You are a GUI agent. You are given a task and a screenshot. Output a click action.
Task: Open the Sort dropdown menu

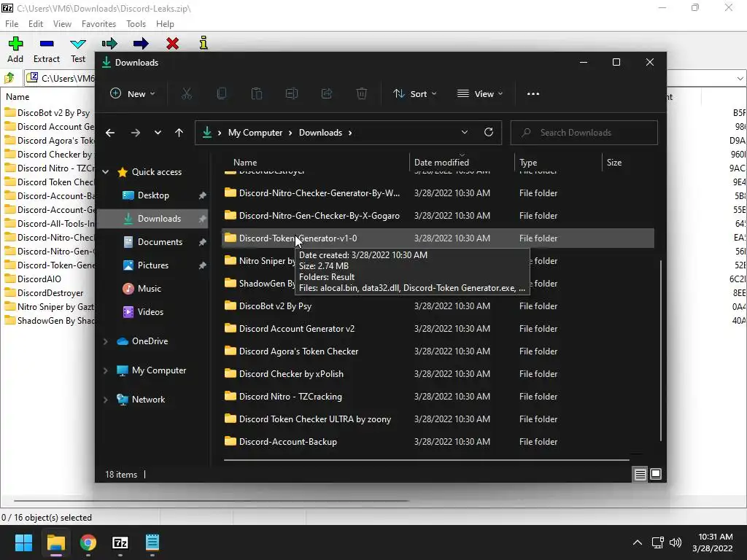414,94
